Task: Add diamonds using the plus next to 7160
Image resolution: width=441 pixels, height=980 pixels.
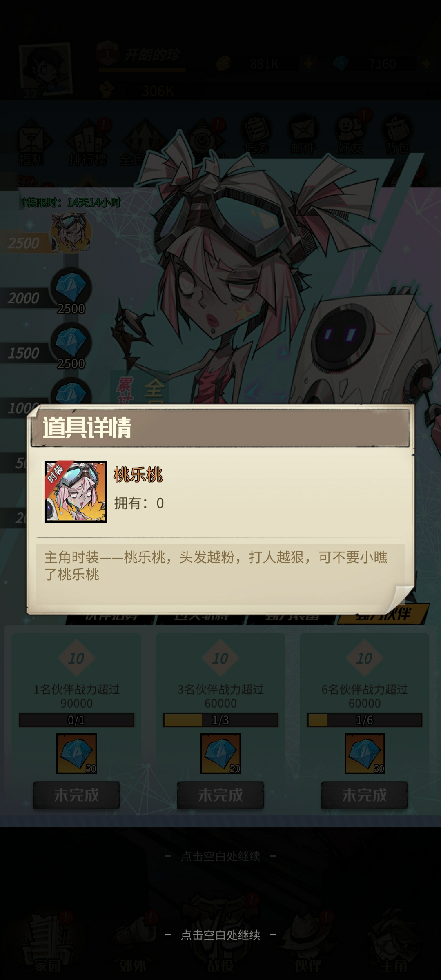Action: coord(426,64)
